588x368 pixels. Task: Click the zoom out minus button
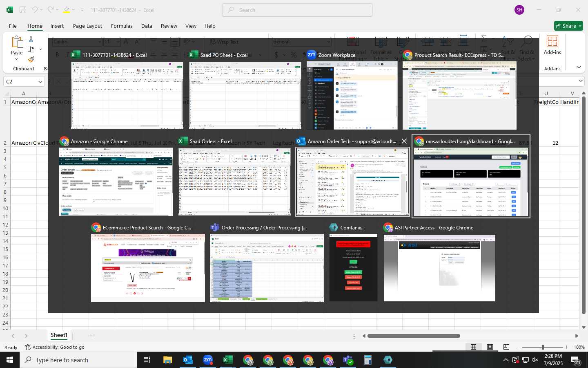pyautogui.click(x=518, y=347)
